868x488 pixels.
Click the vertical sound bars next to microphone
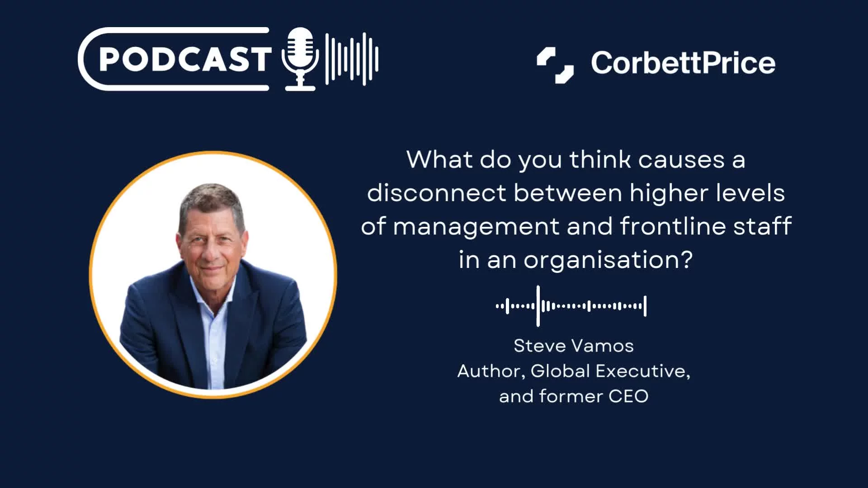tap(352, 59)
